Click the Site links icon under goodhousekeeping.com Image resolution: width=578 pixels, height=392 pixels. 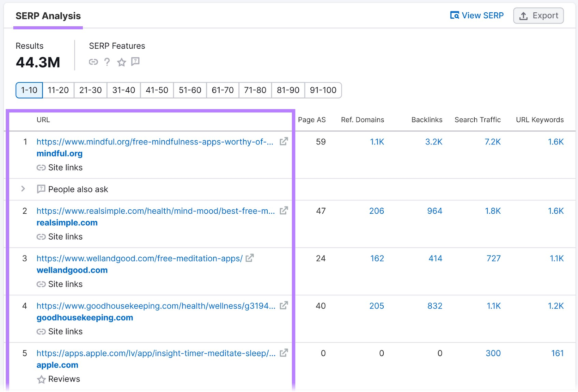(41, 332)
